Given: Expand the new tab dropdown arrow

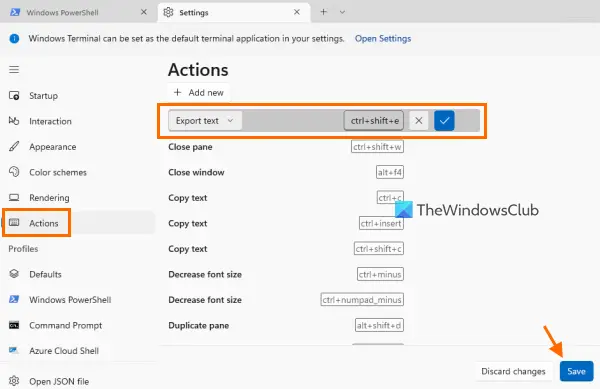Looking at the screenshot, I should [342, 12].
